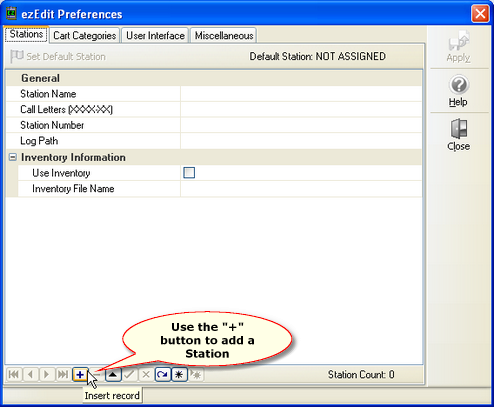The image size is (494, 407).
Task: Jump to last record in navigator
Action: pyautogui.click(x=63, y=375)
